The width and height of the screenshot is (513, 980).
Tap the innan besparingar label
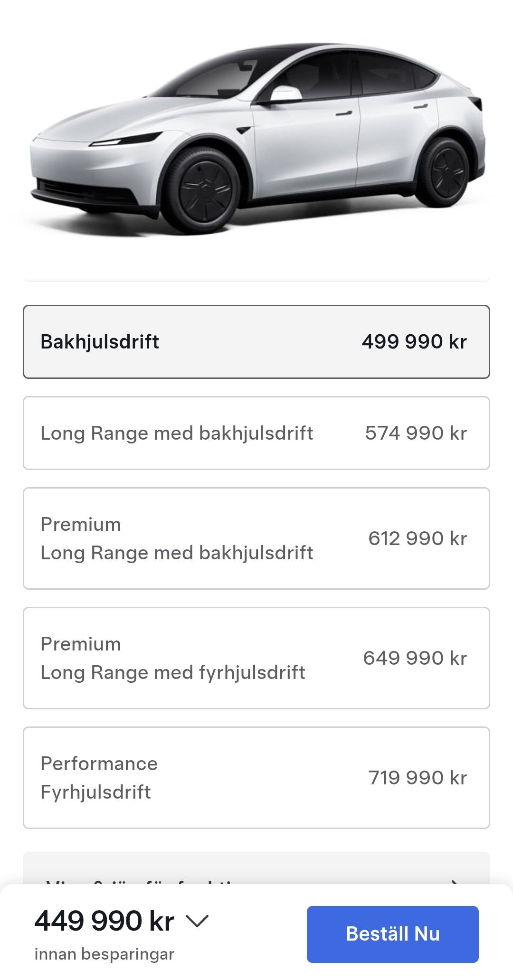click(104, 954)
